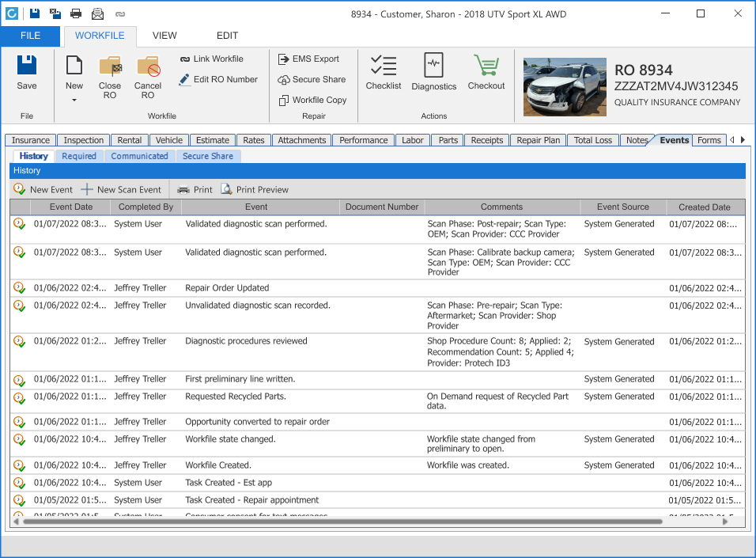
Task: Click the Cancel RO folder icon
Action: (148, 66)
